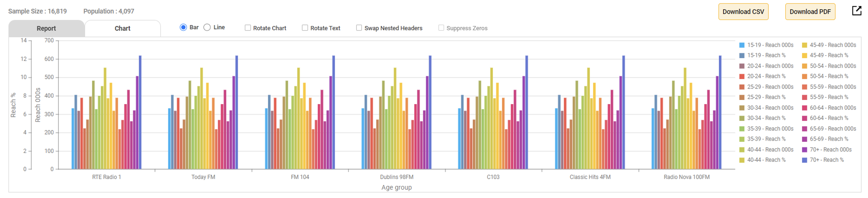Image resolution: width=868 pixels, height=198 pixels.
Task: Toggle 40-44 Reach 000s legend swatch
Action: (x=742, y=150)
